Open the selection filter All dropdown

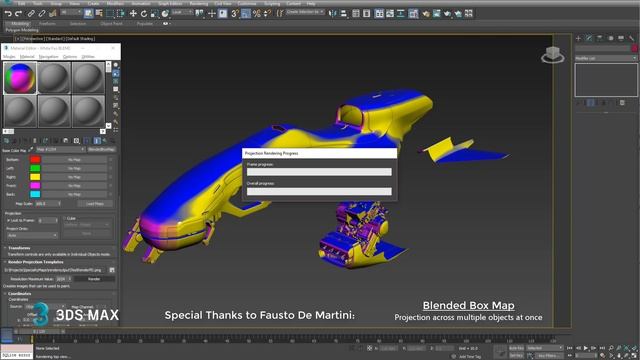tap(71, 13)
